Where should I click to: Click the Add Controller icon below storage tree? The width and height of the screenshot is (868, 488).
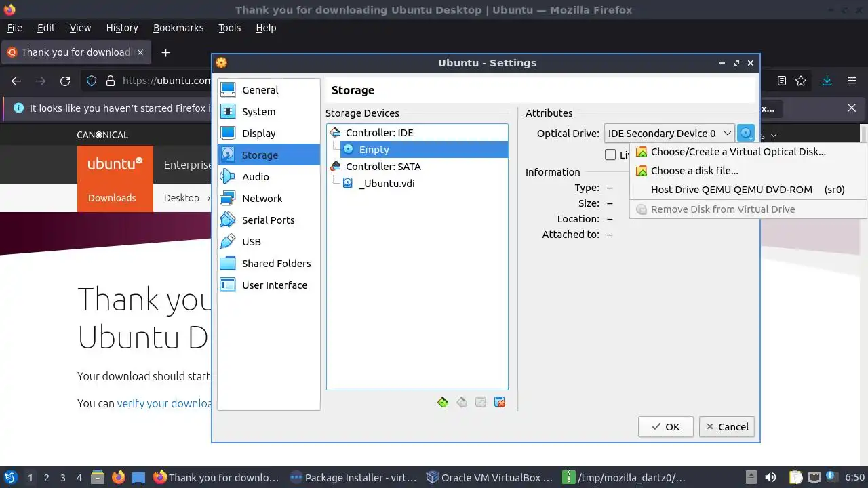[x=443, y=403]
